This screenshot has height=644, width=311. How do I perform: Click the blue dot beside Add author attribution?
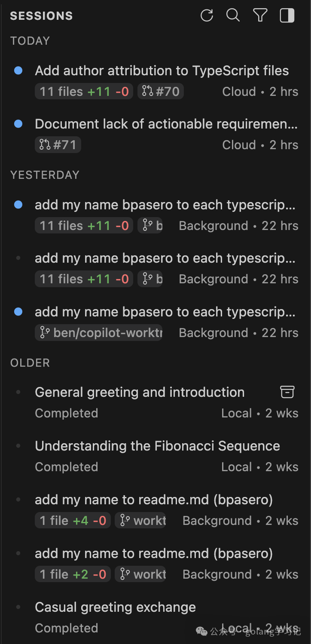click(x=18, y=71)
